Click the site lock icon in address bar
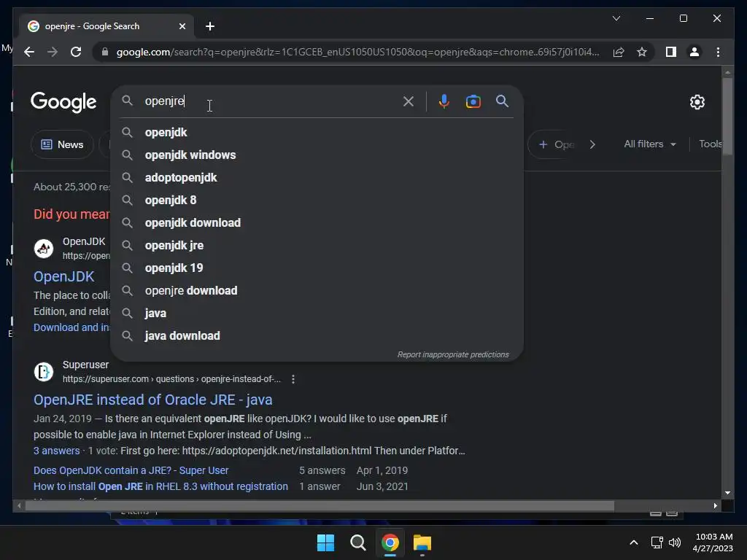The height and width of the screenshot is (560, 747). [x=105, y=52]
